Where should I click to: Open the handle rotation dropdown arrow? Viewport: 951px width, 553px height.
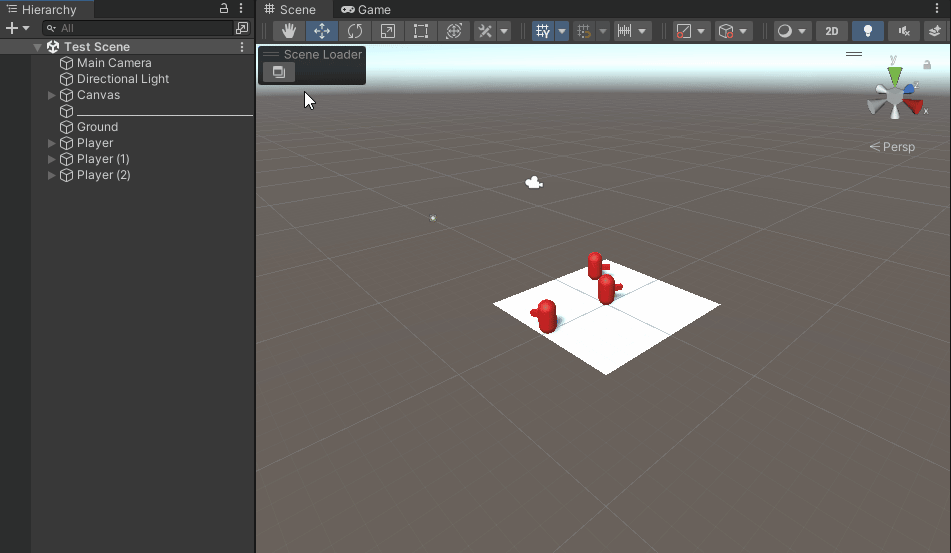tap(743, 31)
